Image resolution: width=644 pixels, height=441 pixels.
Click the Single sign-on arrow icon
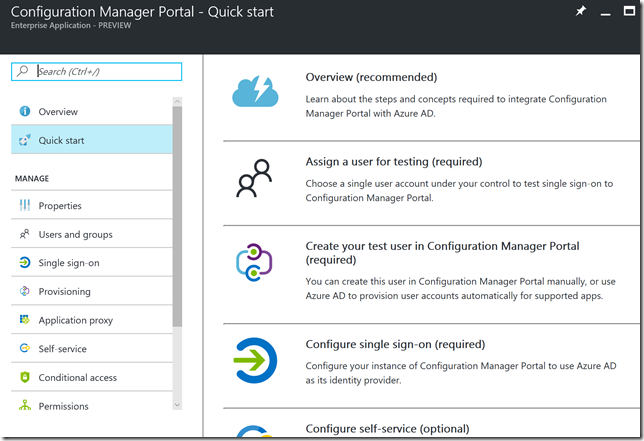point(24,263)
